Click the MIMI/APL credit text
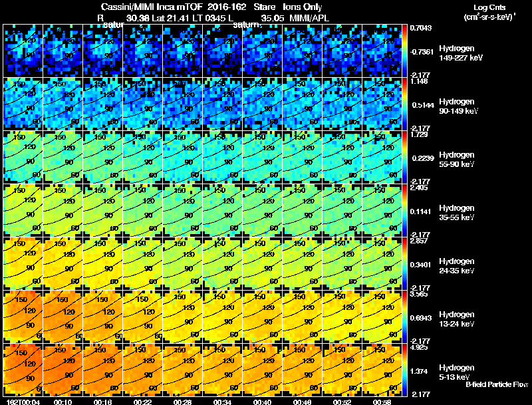This screenshot has height=405, width=532. coord(309,18)
